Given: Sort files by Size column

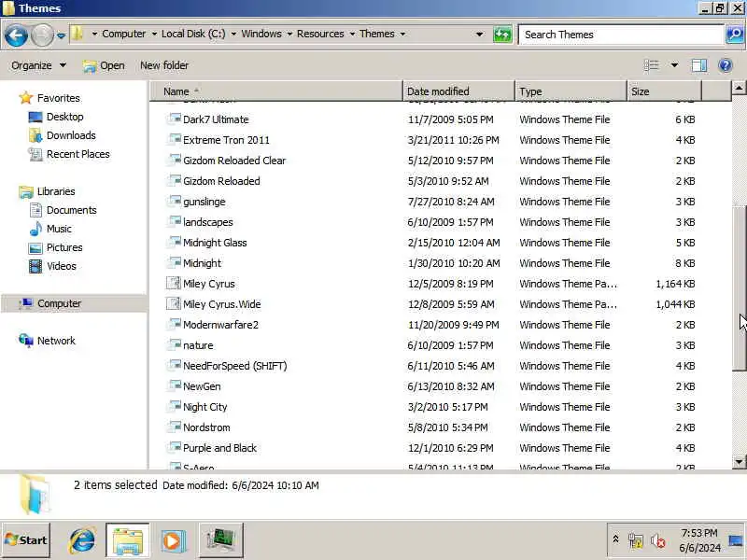Looking at the screenshot, I should point(664,91).
